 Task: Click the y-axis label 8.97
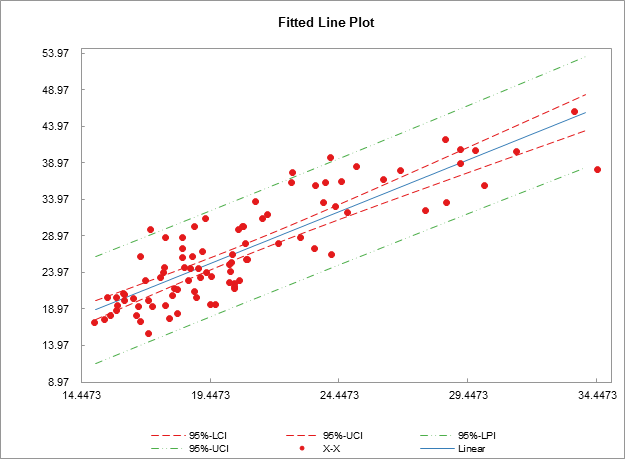[58, 382]
